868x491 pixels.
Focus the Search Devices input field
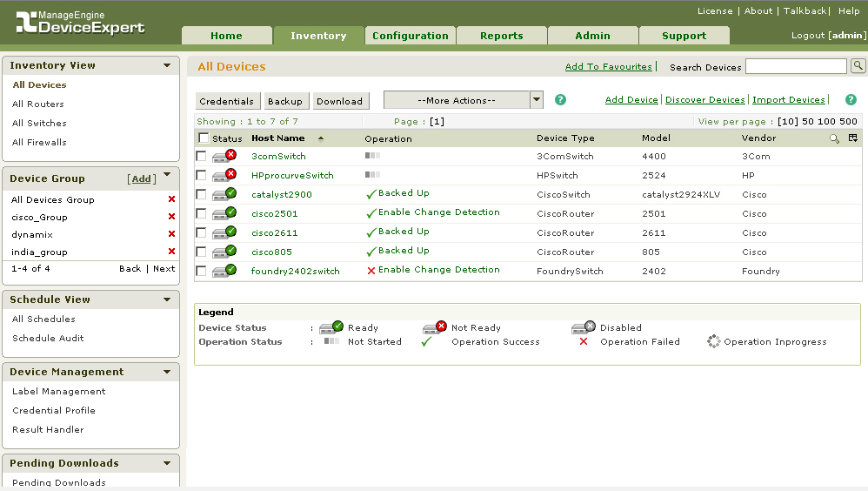(x=796, y=66)
